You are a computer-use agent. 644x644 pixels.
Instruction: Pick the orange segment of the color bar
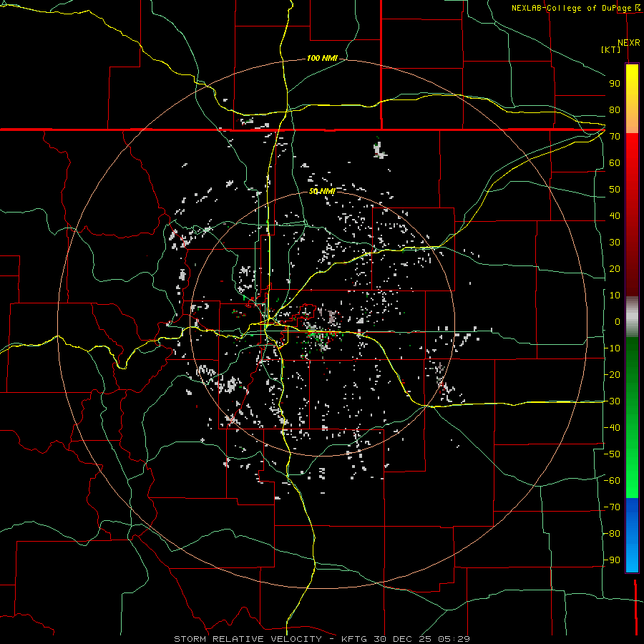coord(632,120)
